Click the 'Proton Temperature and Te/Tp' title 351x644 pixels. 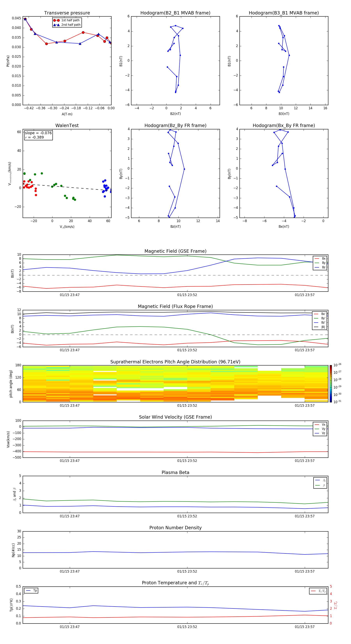point(175,583)
